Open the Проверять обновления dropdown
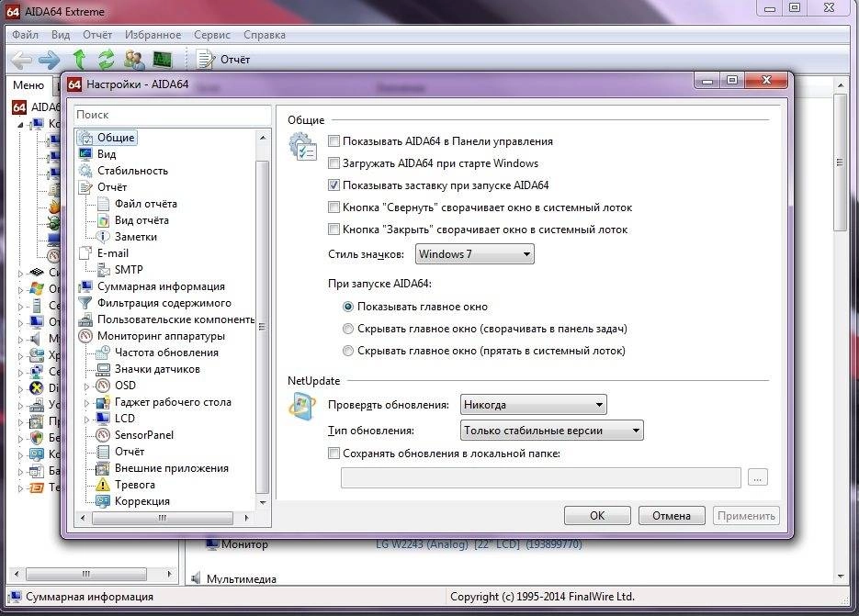The height and width of the screenshot is (616, 859). (x=533, y=405)
